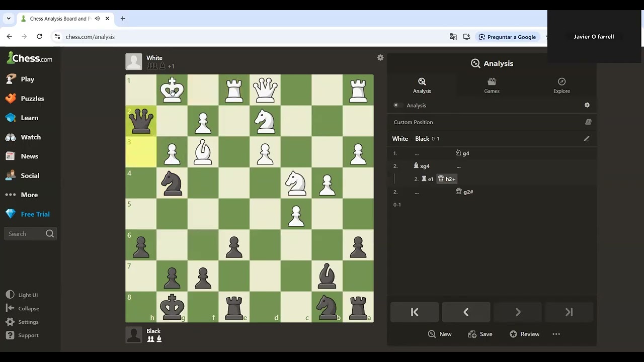644x362 pixels.
Task: Select move xg4 in move list
Action: pos(421,166)
